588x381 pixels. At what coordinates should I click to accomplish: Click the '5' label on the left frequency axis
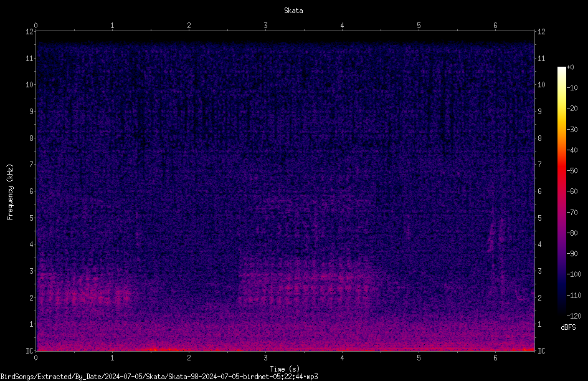pyautogui.click(x=32, y=218)
